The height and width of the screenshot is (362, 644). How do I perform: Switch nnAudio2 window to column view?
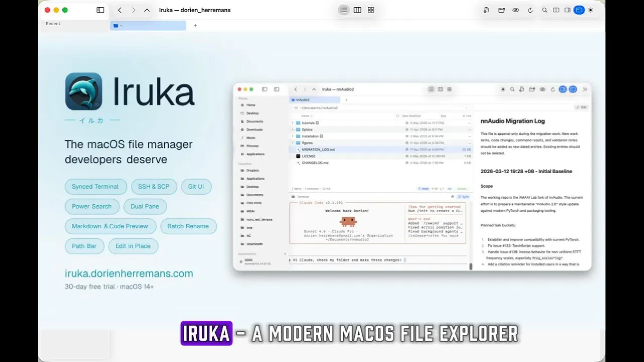(440, 89)
